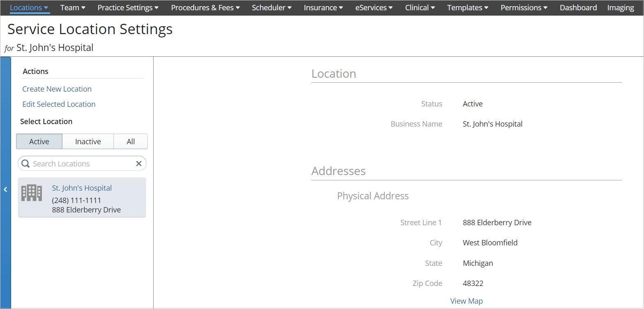The width and height of the screenshot is (644, 309).
Task: Click Street Line 1 value 888 Elderberry Drive
Action: [497, 223]
